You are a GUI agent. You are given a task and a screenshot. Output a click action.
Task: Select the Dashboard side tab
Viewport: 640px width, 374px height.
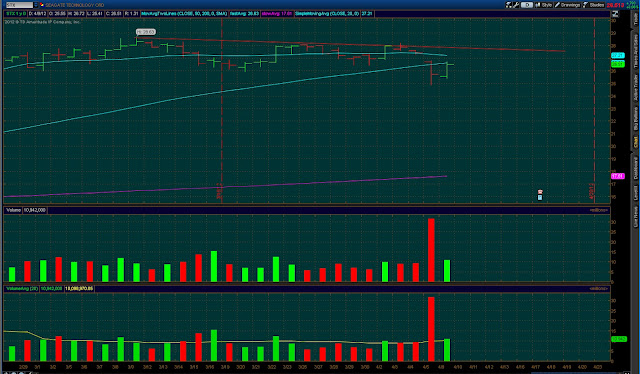pyautogui.click(x=635, y=169)
